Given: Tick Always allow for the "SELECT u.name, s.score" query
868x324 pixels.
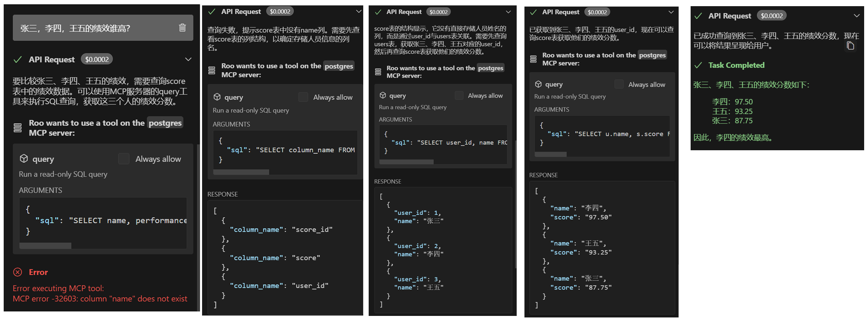Looking at the screenshot, I should click(x=619, y=84).
